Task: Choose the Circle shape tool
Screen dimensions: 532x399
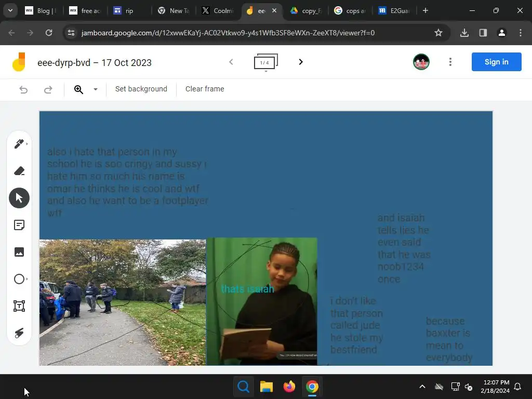Action: coord(19,279)
